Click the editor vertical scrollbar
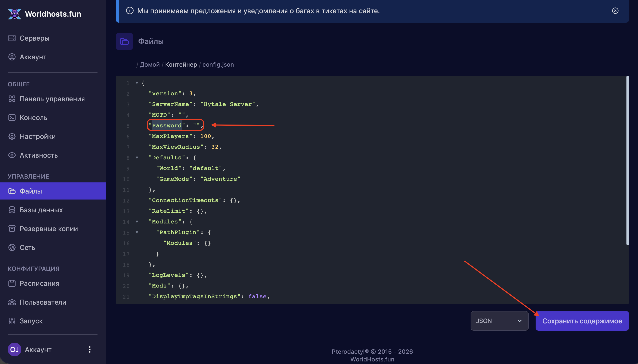638x364 pixels. [627, 160]
